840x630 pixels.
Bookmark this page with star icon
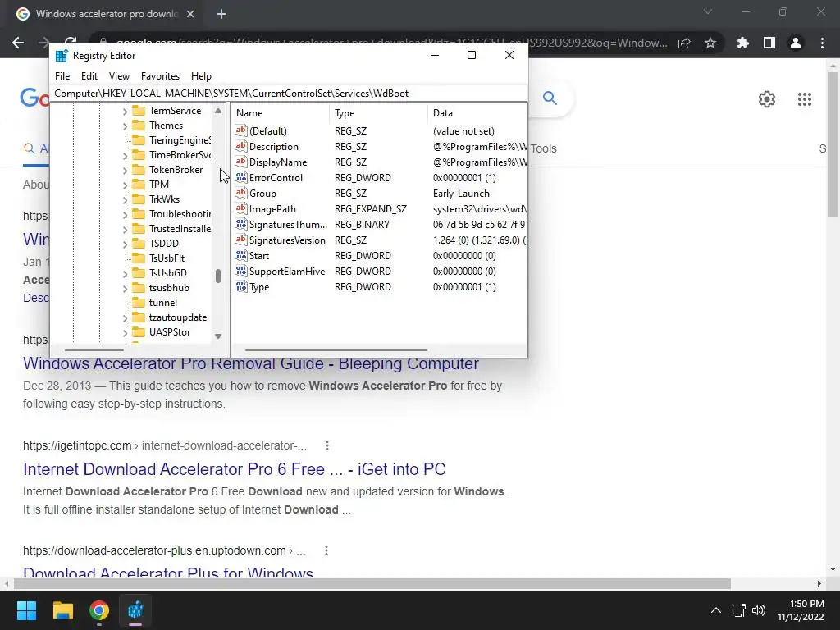[710, 43]
